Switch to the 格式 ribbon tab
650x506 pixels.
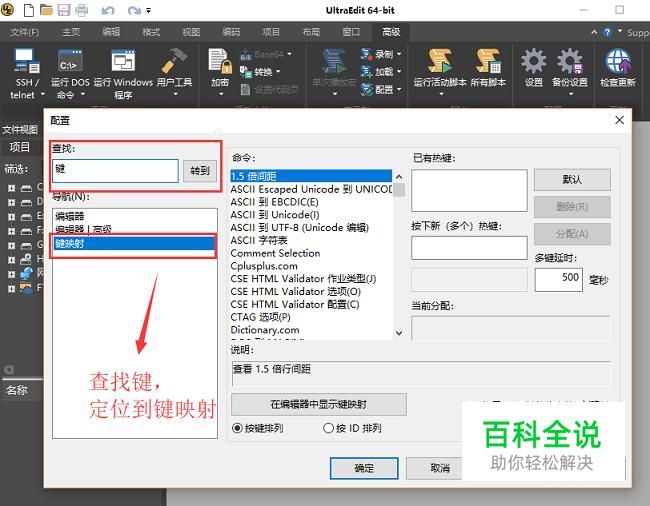pos(151,32)
